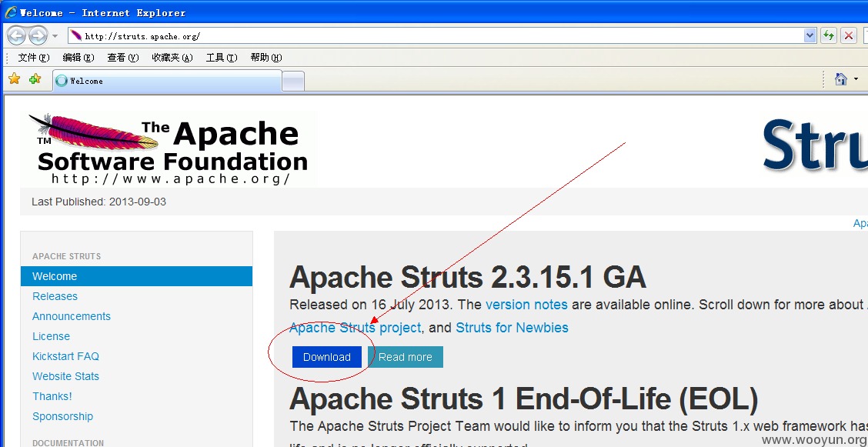The width and height of the screenshot is (868, 447).
Task: Click the Read more button
Action: click(406, 357)
